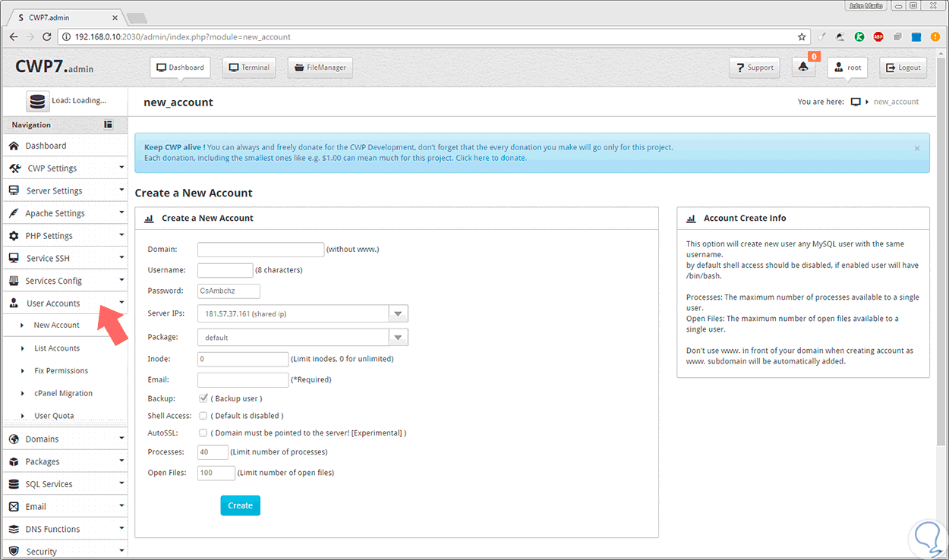Click into the Processes input field

tap(213, 452)
